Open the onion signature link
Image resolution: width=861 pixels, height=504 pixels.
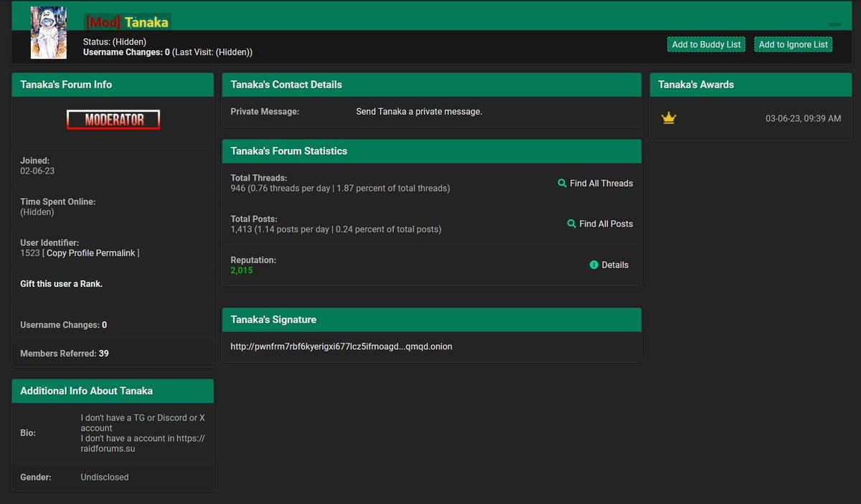(342, 346)
